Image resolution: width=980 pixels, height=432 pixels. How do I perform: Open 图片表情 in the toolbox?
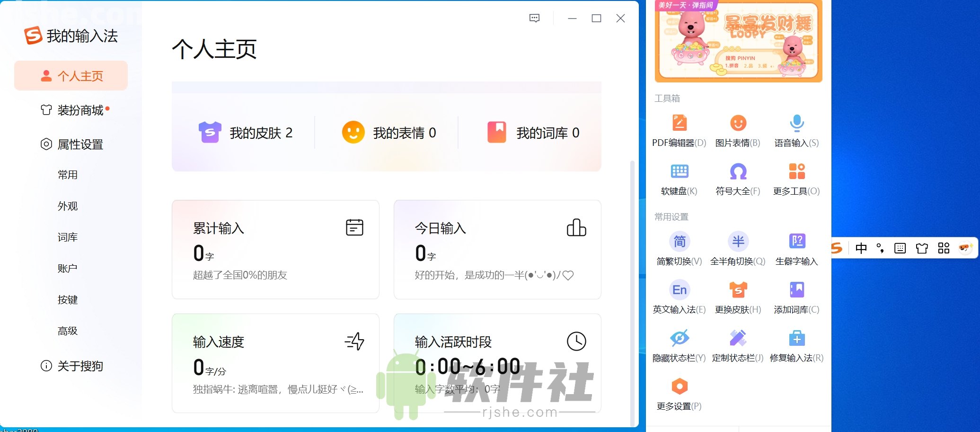(x=738, y=131)
